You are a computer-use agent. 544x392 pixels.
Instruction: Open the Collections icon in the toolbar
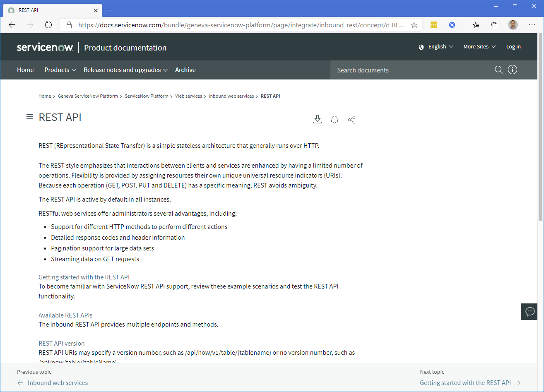tap(494, 25)
